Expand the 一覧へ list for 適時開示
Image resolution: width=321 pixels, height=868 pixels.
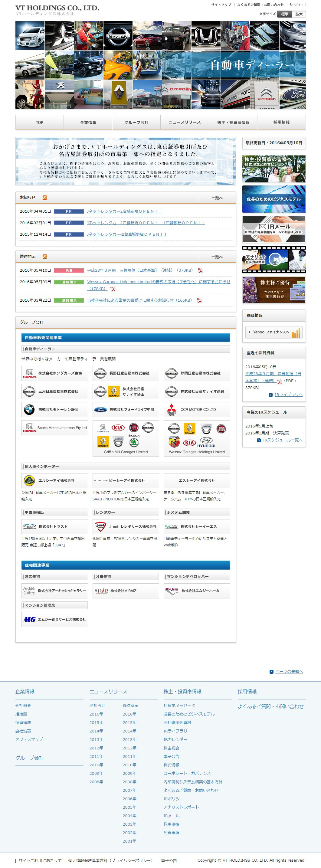coord(217,257)
